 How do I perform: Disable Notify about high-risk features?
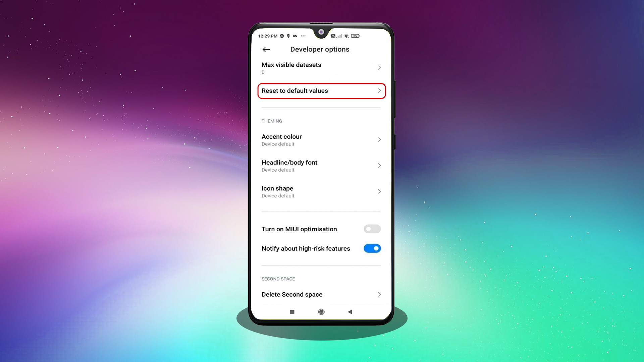(x=372, y=248)
